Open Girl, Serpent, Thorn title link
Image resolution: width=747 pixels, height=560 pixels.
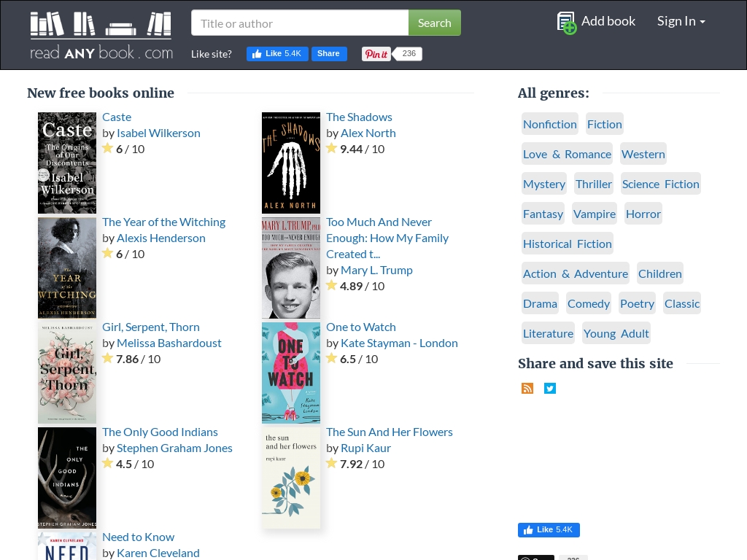[151, 327]
